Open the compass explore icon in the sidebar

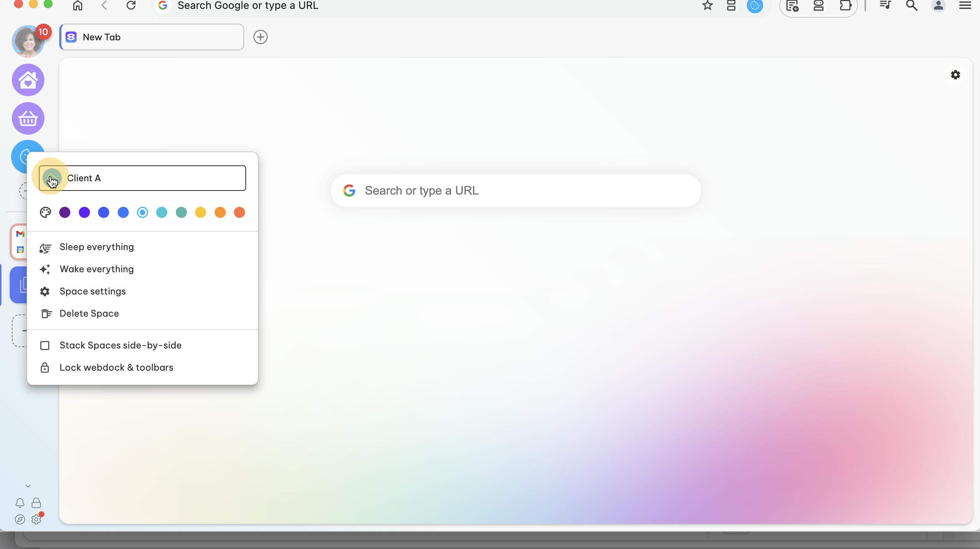[20, 519]
